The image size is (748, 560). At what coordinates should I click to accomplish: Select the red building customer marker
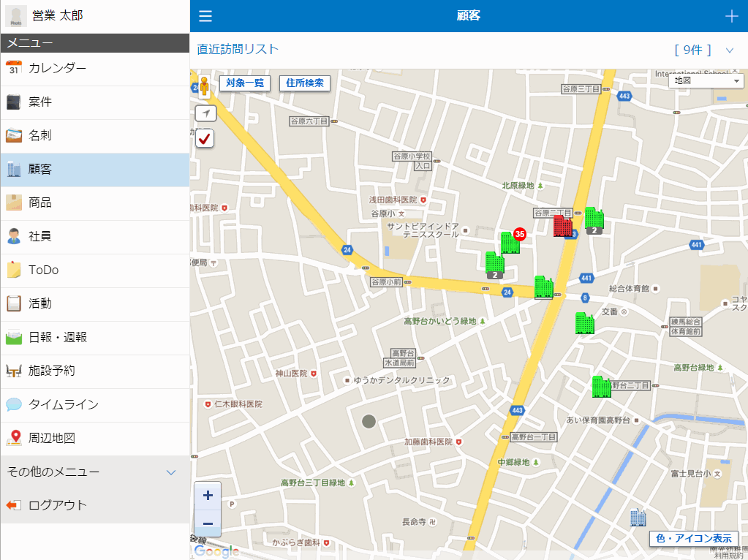pos(562,226)
